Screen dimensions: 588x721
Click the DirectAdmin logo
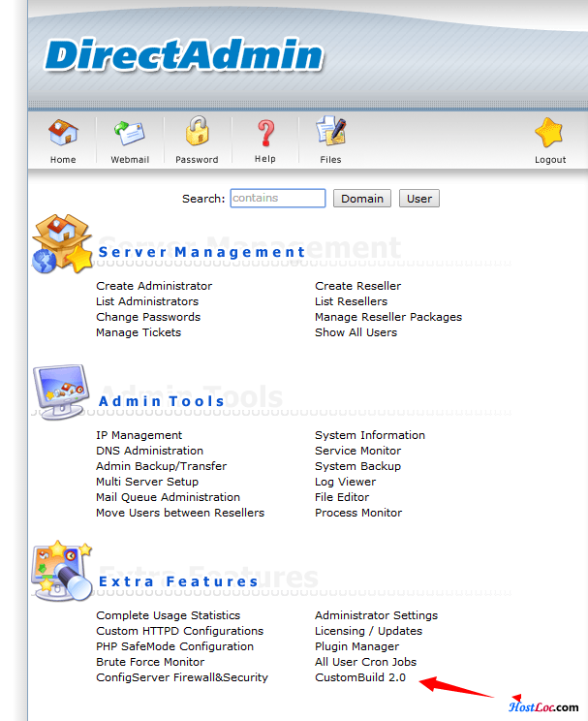[x=184, y=55]
